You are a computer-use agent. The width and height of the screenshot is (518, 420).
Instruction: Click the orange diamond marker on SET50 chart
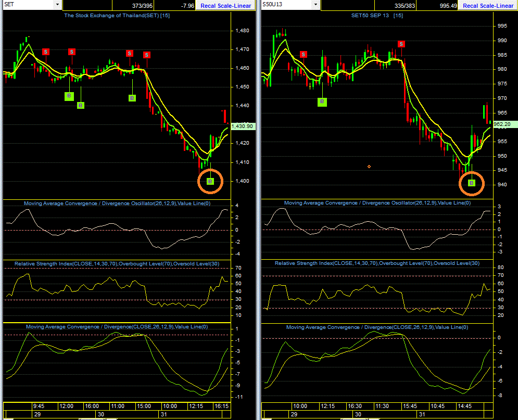pos(369,167)
